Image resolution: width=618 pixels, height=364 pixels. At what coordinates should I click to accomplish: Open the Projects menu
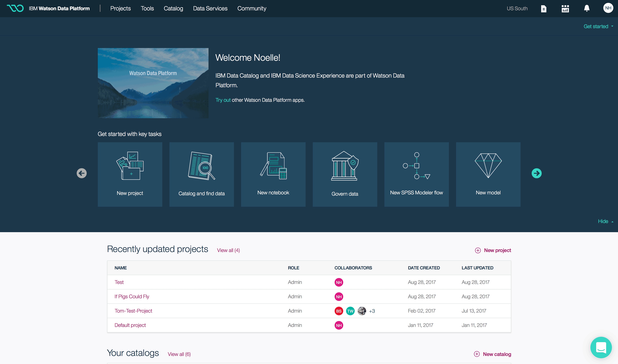pyautogui.click(x=120, y=8)
